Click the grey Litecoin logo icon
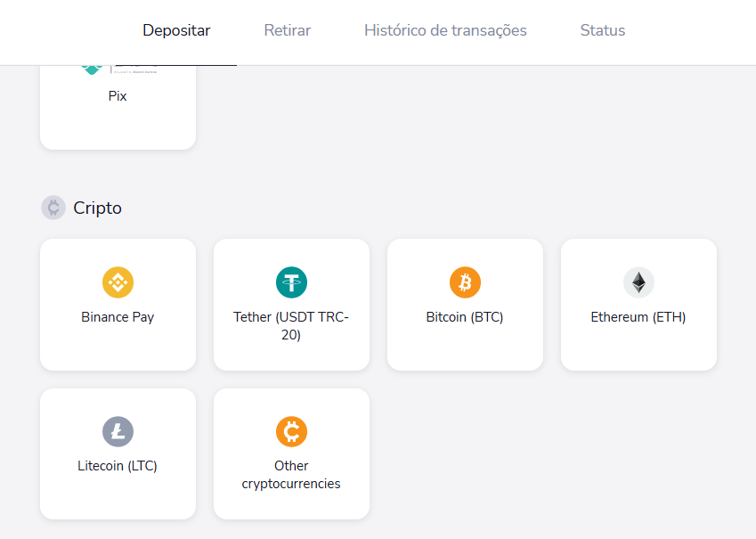The height and width of the screenshot is (539, 756). (118, 431)
